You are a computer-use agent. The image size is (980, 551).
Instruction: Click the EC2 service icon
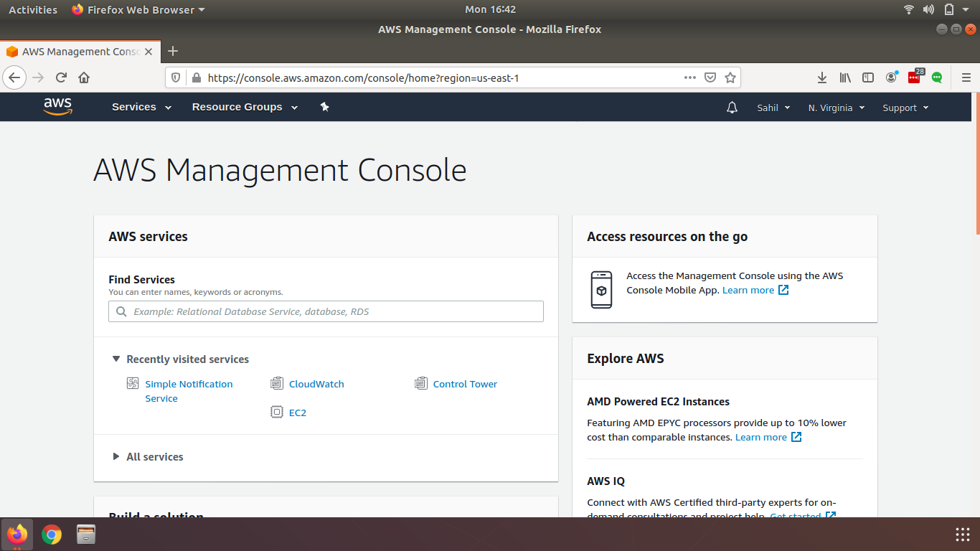click(277, 412)
